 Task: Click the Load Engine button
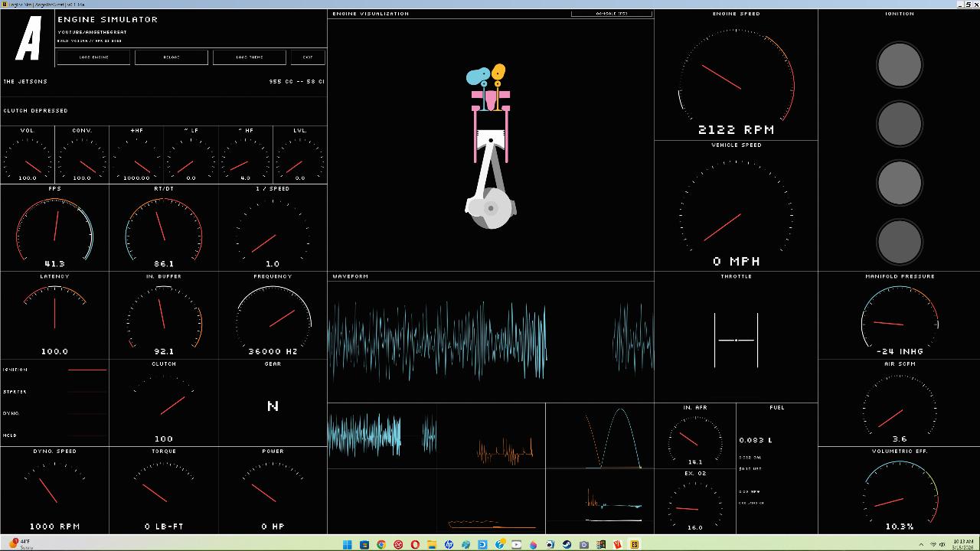[93, 57]
